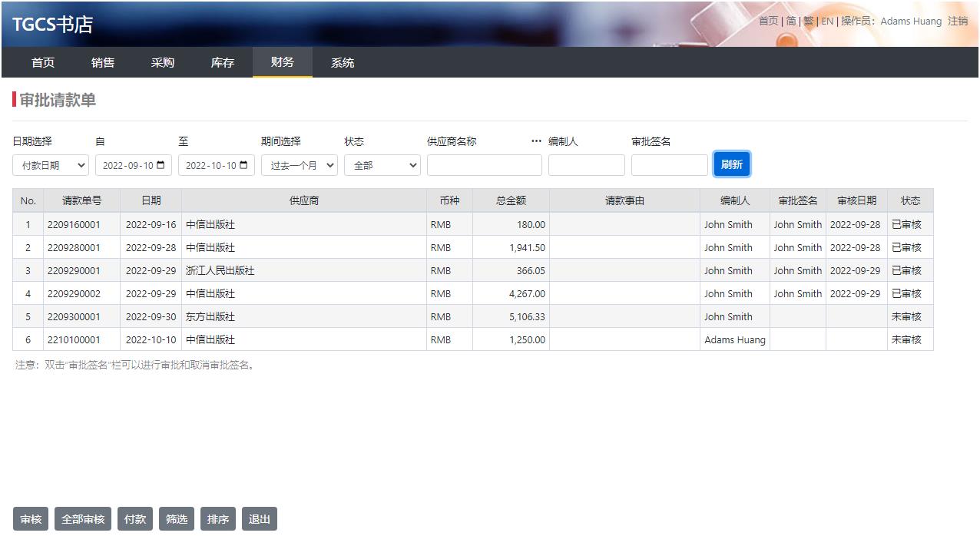The width and height of the screenshot is (980, 536).
Task: Open the 过去一个月 period dropdown
Action: 300,166
